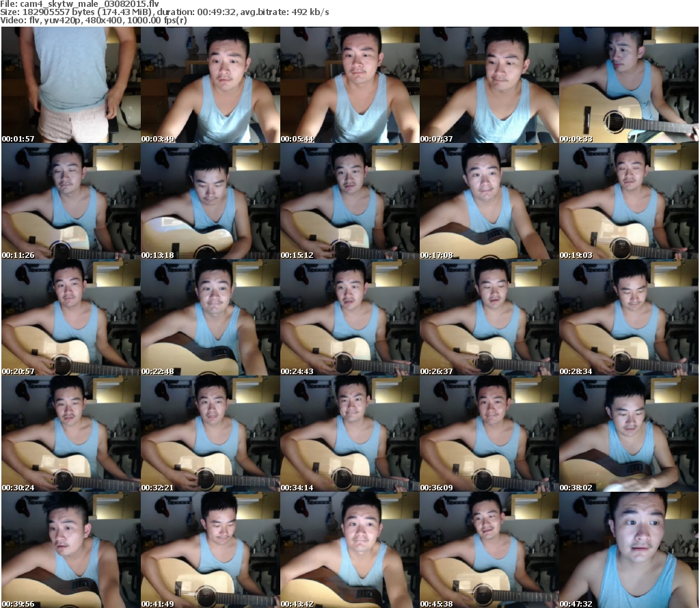
Task: Select the thumbnail stamped 00:13:18
Action: pyautogui.click(x=211, y=201)
